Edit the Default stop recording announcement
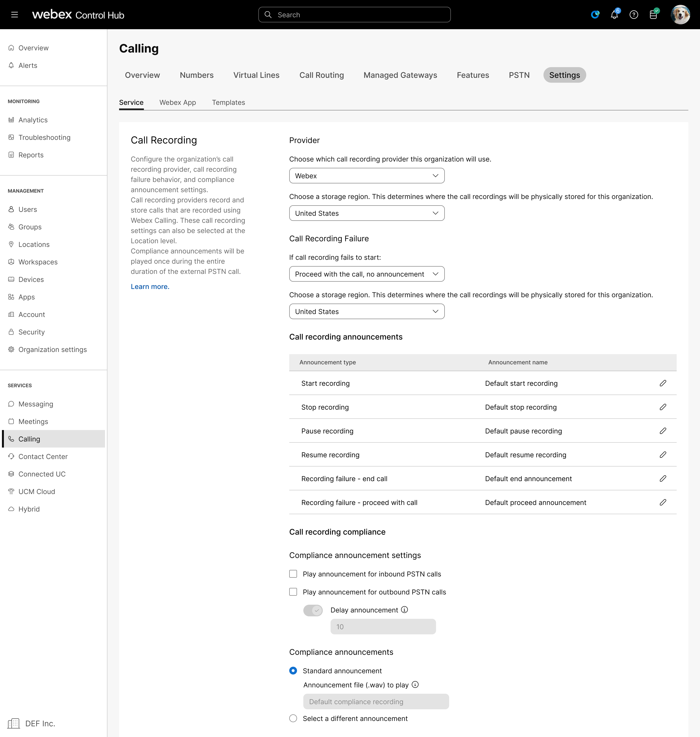The image size is (700, 737). pos(663,407)
